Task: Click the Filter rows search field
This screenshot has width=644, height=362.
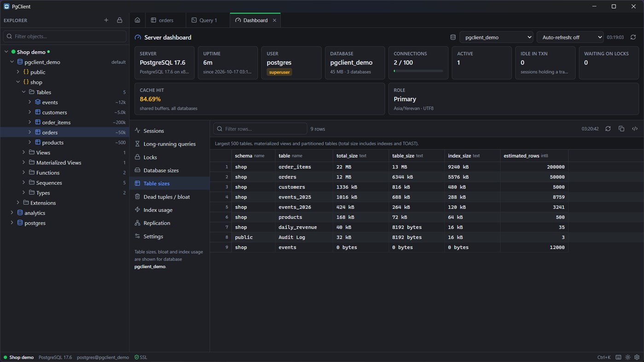Action: click(x=260, y=129)
